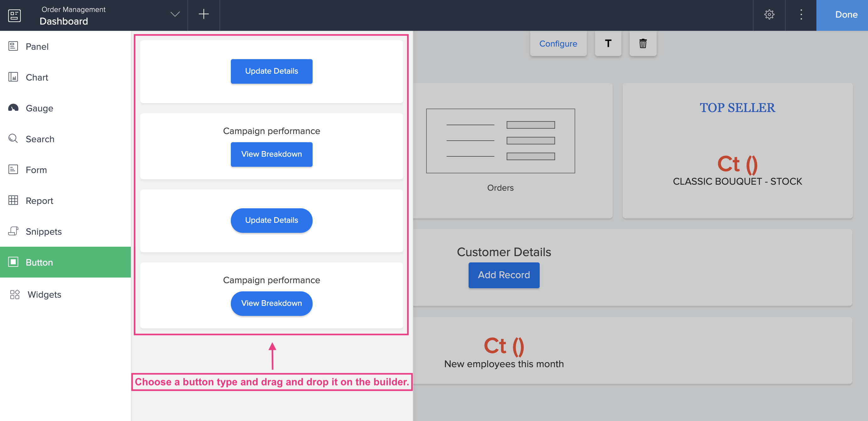The height and width of the screenshot is (421, 868).
Task: Select the Snippets component in the sidebar
Action: (43, 232)
